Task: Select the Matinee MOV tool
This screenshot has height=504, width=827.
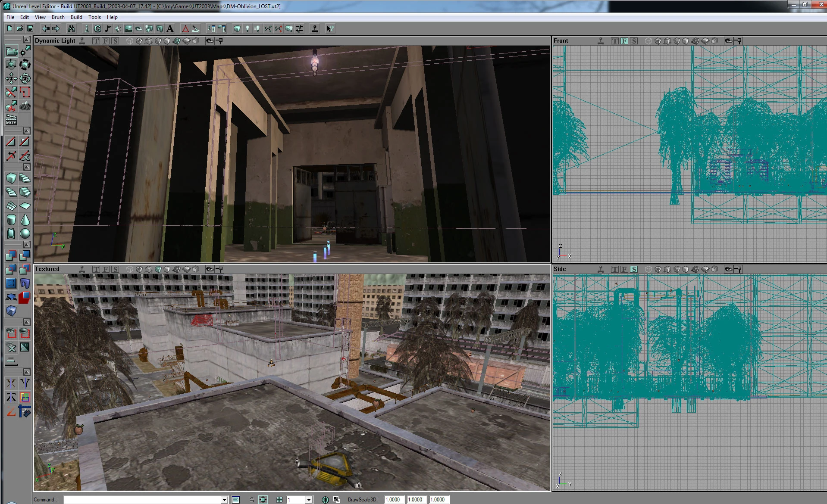Action: coord(11,120)
